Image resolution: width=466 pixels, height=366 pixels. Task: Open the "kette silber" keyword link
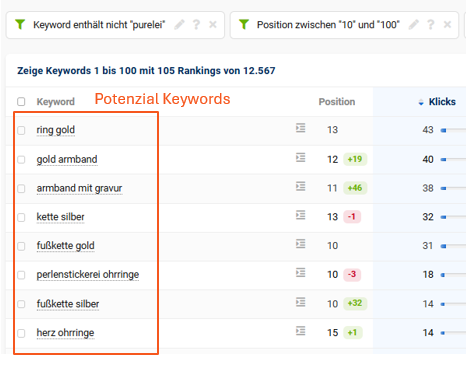coord(60,217)
